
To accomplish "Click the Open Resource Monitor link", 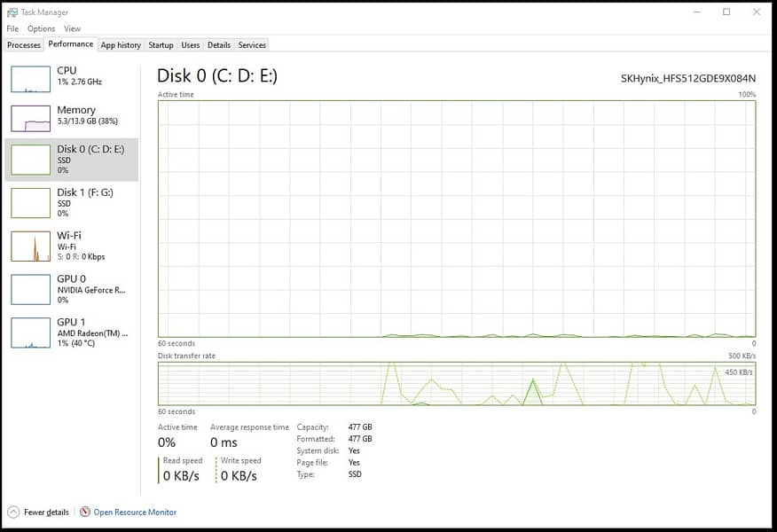I will [x=135, y=512].
